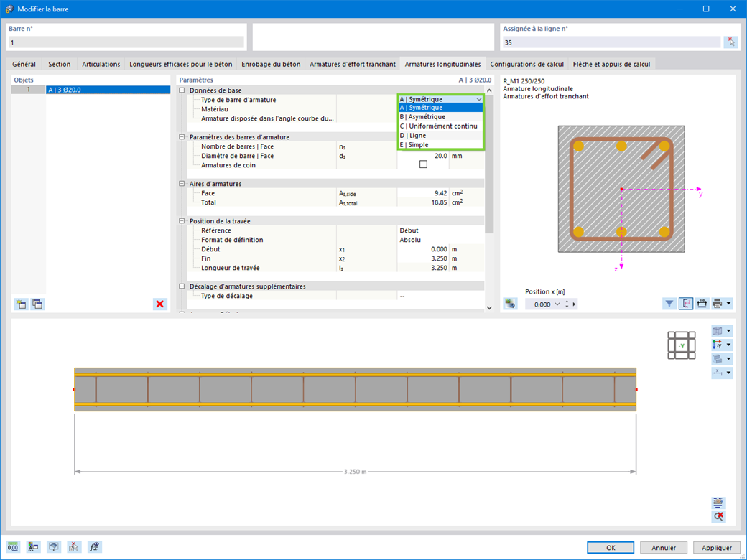Open the Type de barre d'armature combo box
The height and width of the screenshot is (560, 747).
[441, 99]
